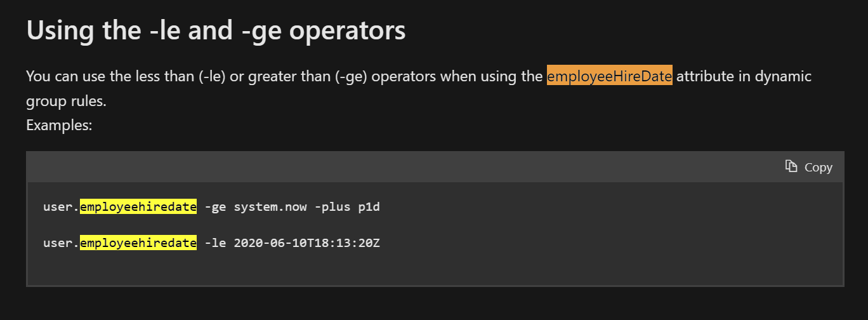Viewport: 868px width, 320px height.
Task: Click the timestamp 2020-06-10T18:13:20Z
Action: pyautogui.click(x=306, y=243)
